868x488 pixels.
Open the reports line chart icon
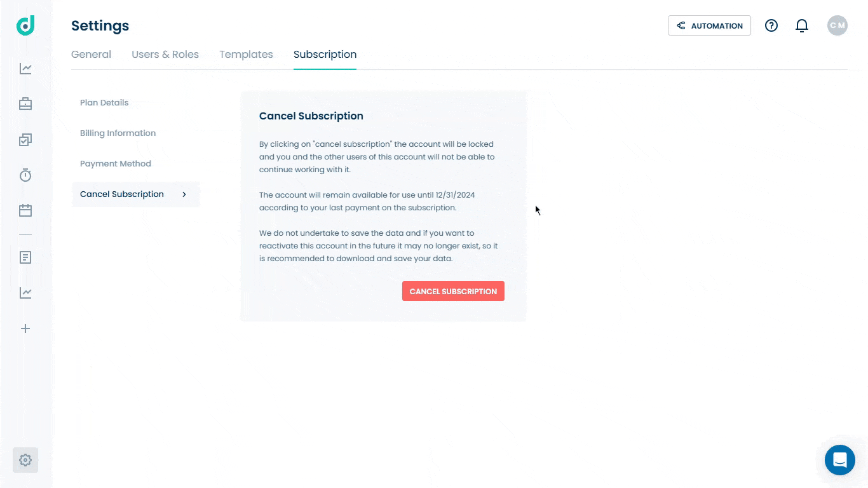pyautogui.click(x=25, y=293)
